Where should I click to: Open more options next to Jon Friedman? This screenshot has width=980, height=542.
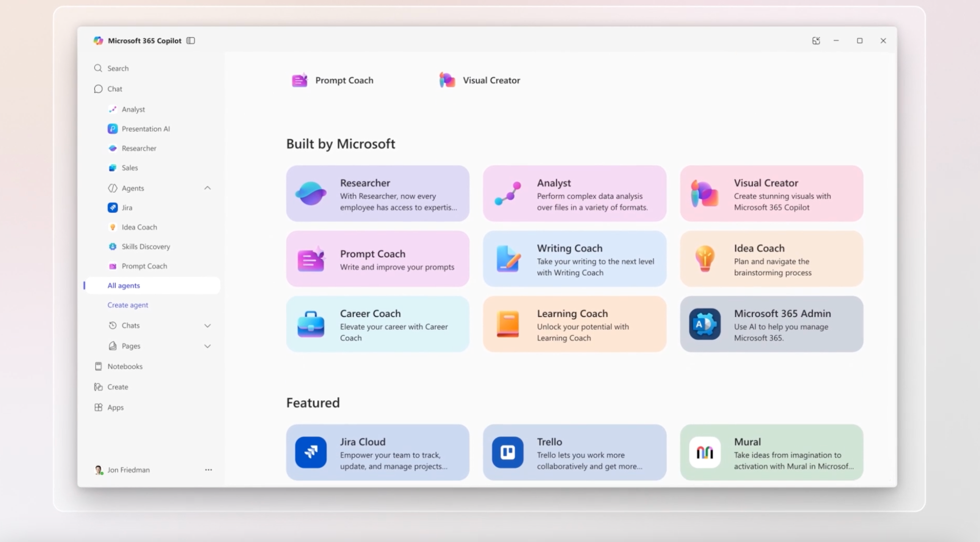[x=209, y=470]
